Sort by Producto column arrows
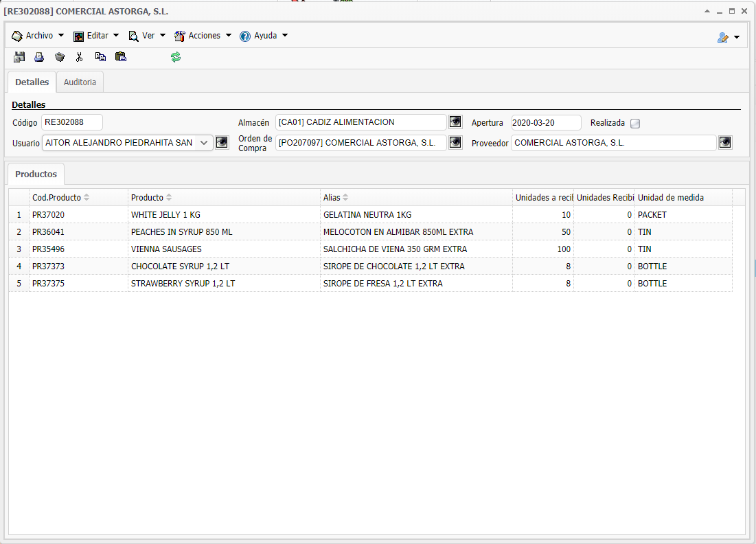This screenshot has height=544, width=756. pyautogui.click(x=169, y=197)
